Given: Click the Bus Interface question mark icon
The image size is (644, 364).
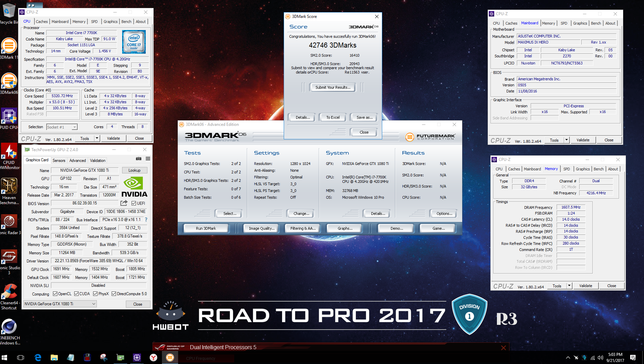Looking at the screenshot, I should click(x=146, y=220).
